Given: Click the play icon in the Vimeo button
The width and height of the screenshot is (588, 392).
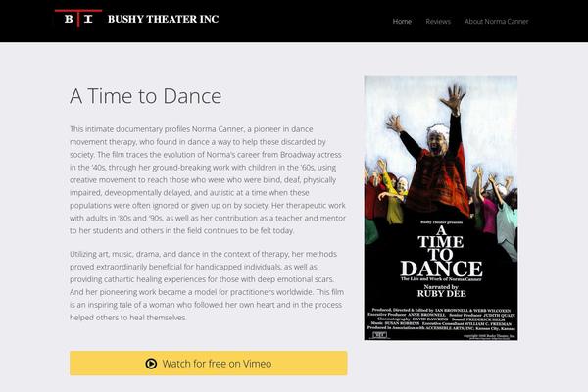Looking at the screenshot, I should 151,364.
